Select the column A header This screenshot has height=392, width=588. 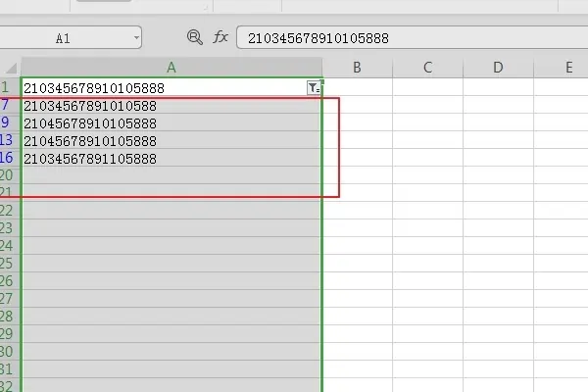(171, 68)
